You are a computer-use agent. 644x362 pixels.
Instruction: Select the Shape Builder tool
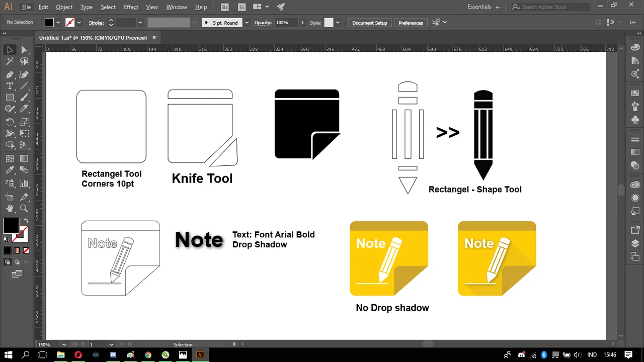click(10, 145)
